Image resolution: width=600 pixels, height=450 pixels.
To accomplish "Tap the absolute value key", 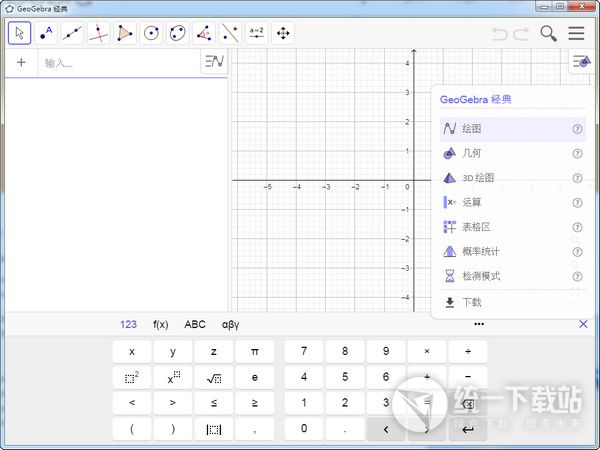I will [x=214, y=429].
